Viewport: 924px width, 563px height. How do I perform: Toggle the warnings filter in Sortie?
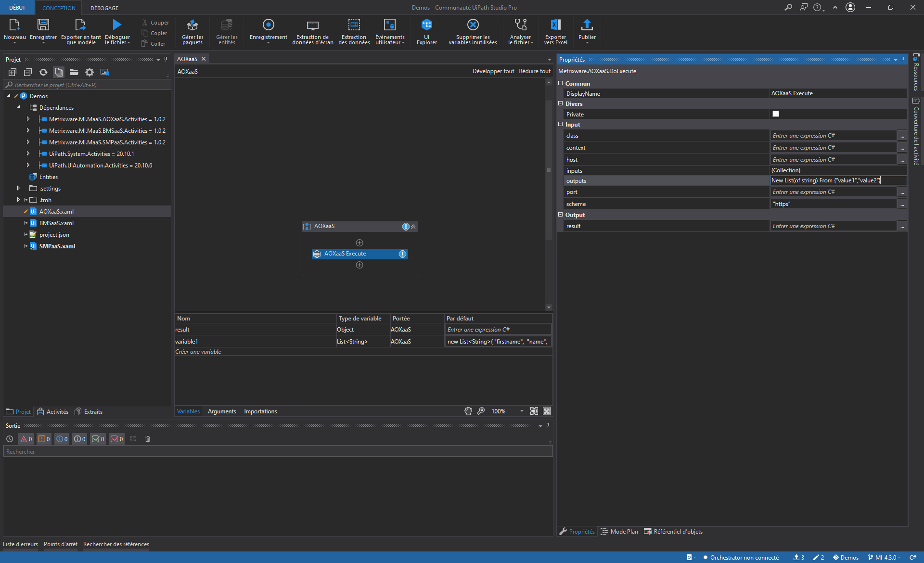click(x=44, y=439)
